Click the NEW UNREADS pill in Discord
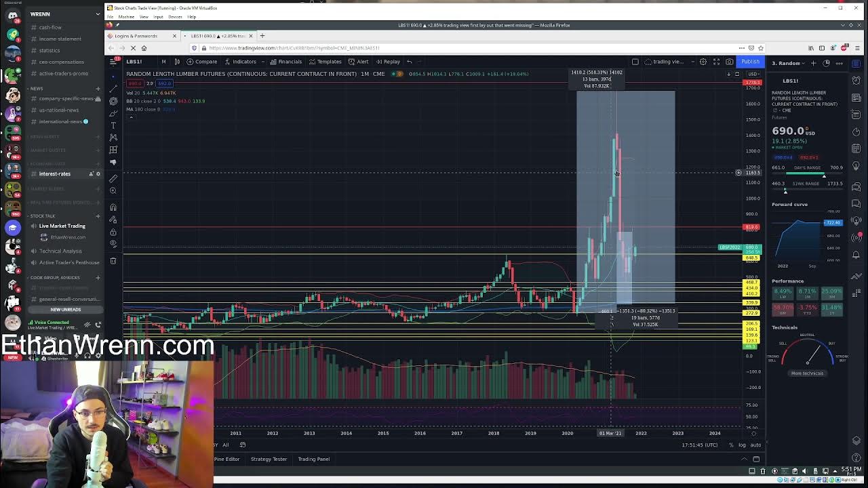Image resolution: width=868 pixels, height=488 pixels. point(65,310)
